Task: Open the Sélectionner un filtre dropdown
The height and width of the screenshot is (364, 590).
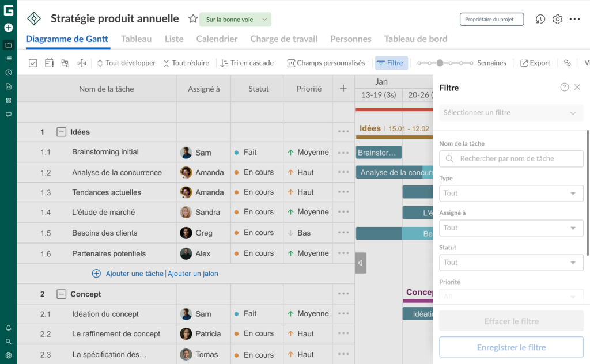Action: pyautogui.click(x=511, y=113)
